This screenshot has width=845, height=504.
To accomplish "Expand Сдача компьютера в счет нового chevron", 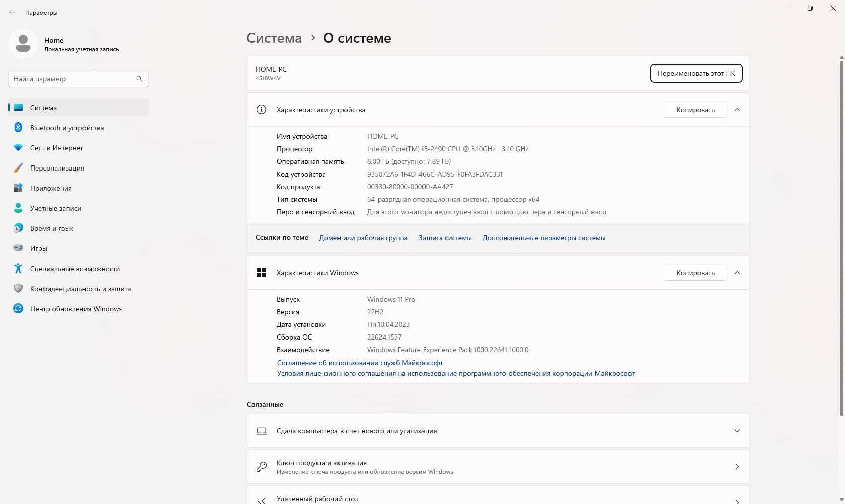I will tap(737, 431).
